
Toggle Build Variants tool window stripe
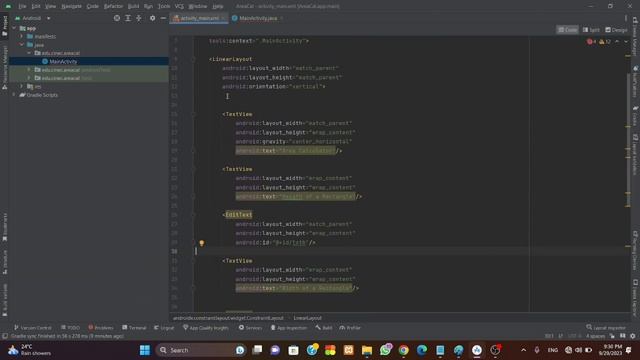(4, 300)
